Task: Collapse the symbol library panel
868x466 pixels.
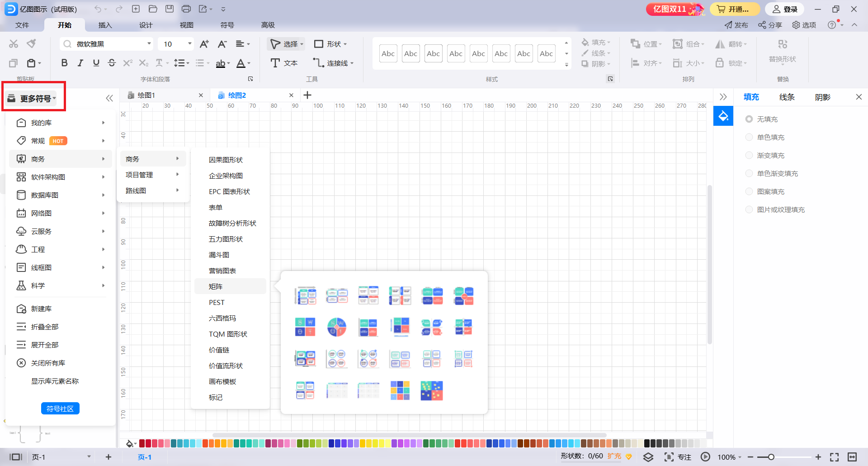Action: point(109,98)
